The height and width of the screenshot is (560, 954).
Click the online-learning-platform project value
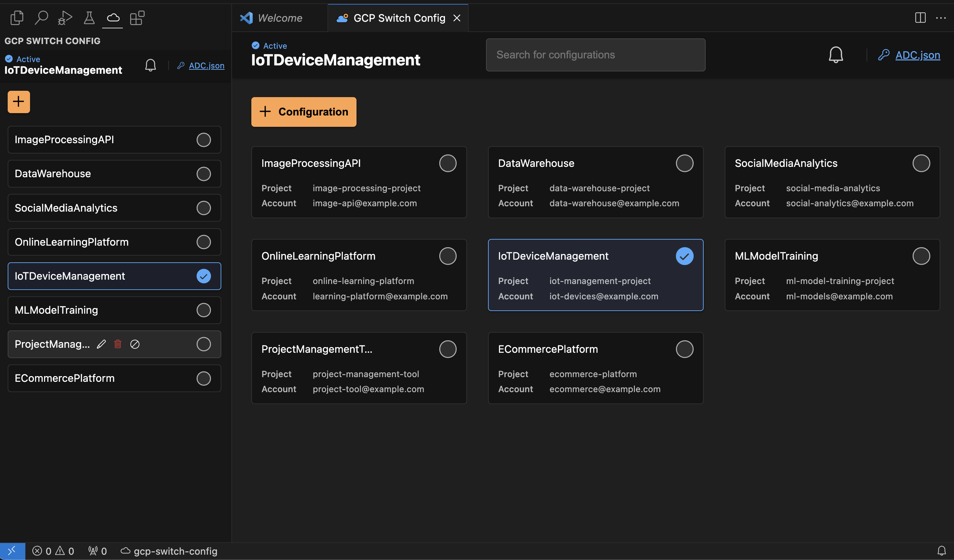(363, 281)
